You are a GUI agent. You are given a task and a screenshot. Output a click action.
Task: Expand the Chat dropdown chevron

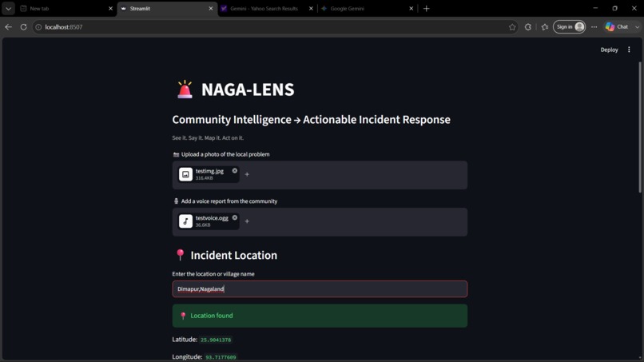[637, 26]
